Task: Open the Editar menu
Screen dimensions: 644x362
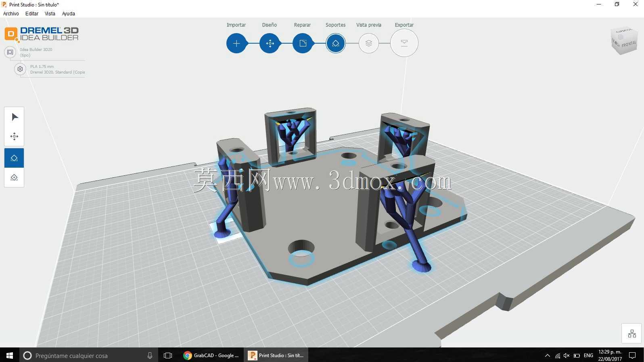Action: [32, 13]
